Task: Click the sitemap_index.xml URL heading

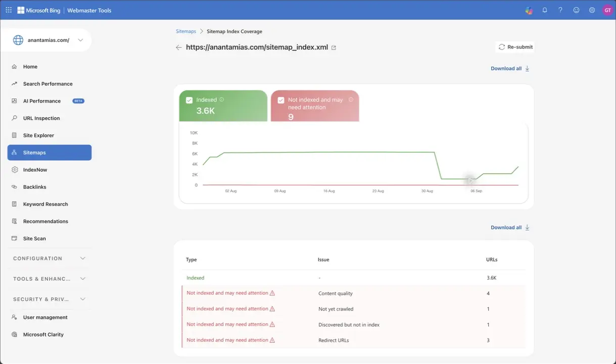Action: [257, 47]
